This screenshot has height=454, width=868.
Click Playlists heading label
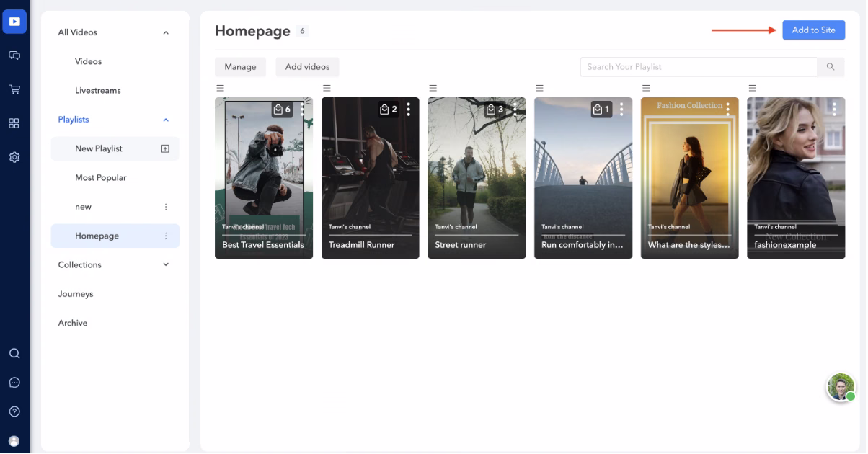(74, 120)
